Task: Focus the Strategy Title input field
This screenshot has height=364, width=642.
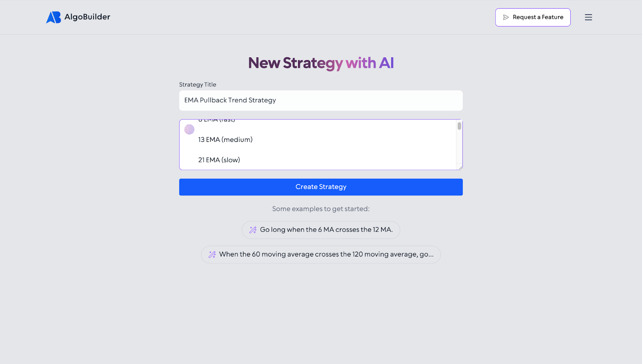Action: (x=321, y=100)
